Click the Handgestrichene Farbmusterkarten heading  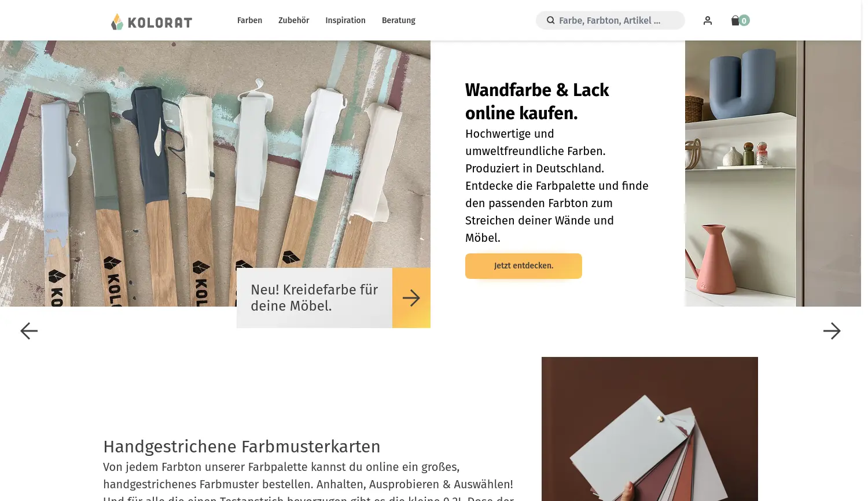pos(242,447)
